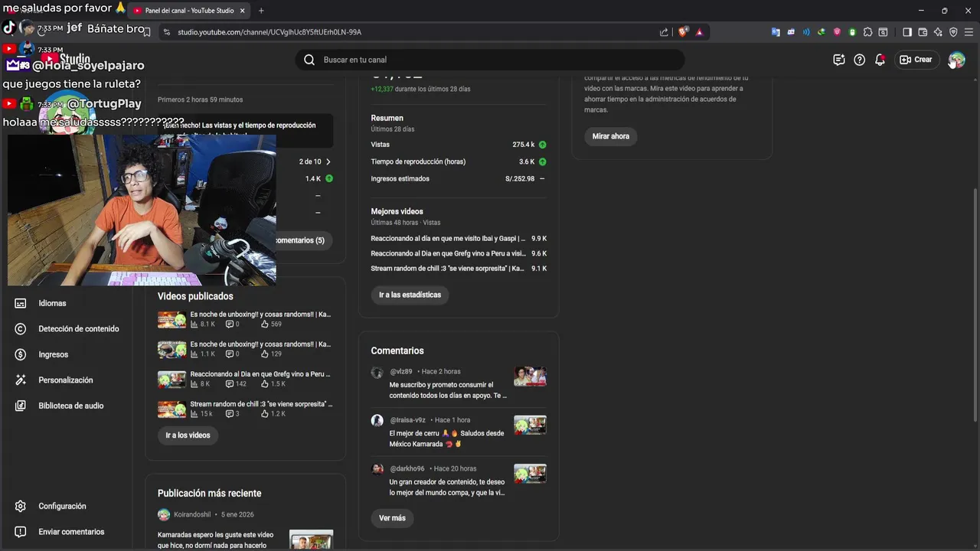The image size is (980, 551).
Task: Open the Leo AI sparkle icon
Action: tap(938, 32)
